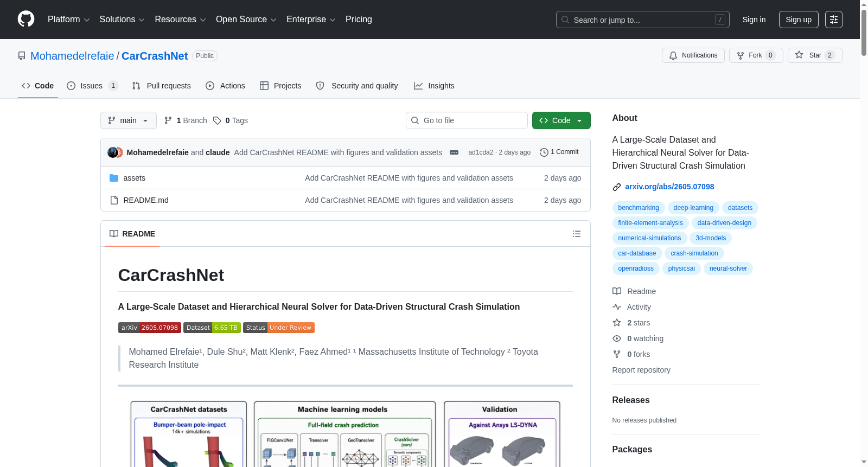Expand the commit message ellipsis

pos(454,152)
